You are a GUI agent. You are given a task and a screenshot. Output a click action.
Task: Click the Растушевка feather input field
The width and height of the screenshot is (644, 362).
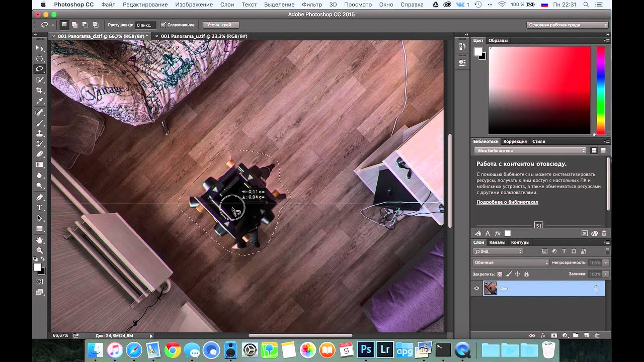(145, 25)
